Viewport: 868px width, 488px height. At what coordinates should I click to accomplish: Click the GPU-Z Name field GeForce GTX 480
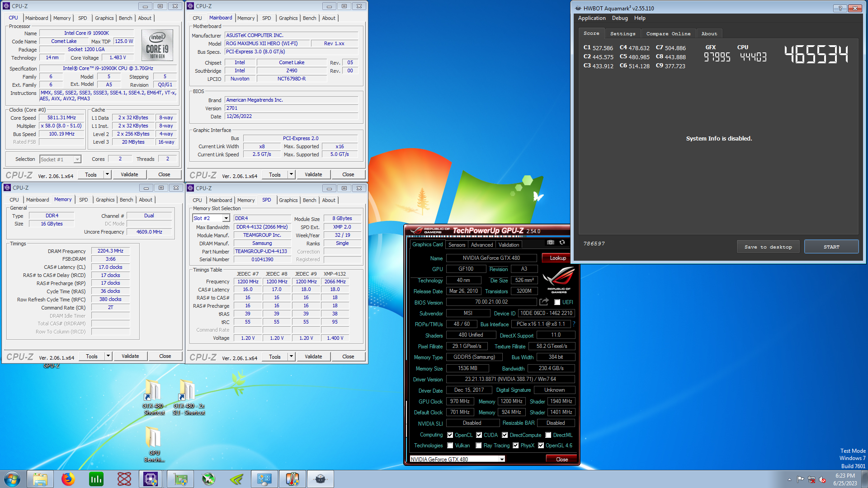click(x=491, y=258)
